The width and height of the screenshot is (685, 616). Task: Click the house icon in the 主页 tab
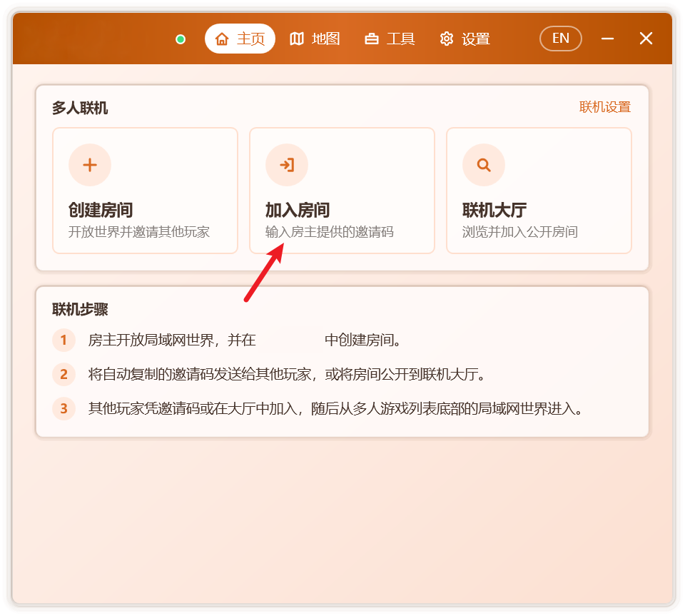click(222, 39)
